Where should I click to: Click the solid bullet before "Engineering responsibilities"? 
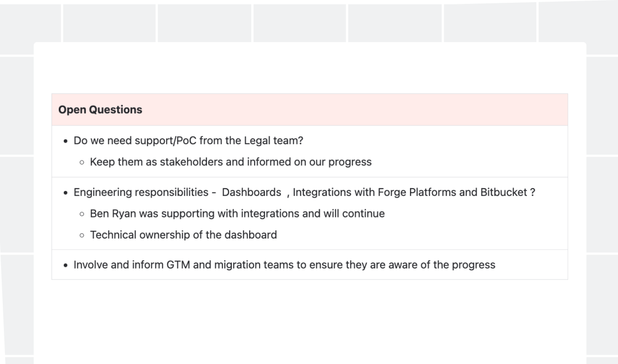65,193
